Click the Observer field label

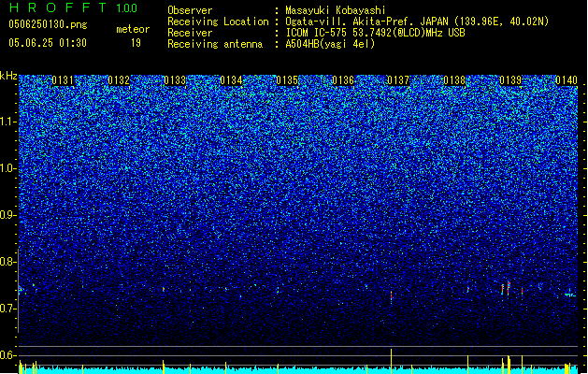click(x=190, y=10)
